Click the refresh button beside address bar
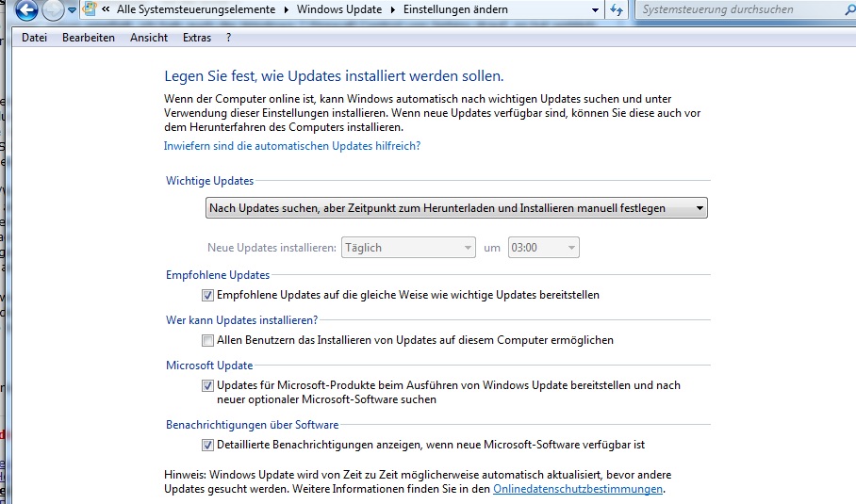This screenshot has height=504, width=856. click(x=617, y=9)
